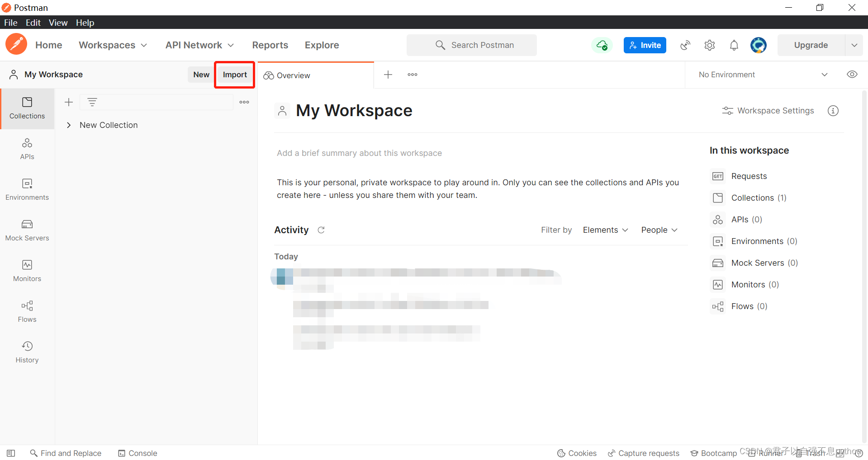Viewport: 868px width, 460px height.
Task: Open the Help menu
Action: (x=85, y=23)
